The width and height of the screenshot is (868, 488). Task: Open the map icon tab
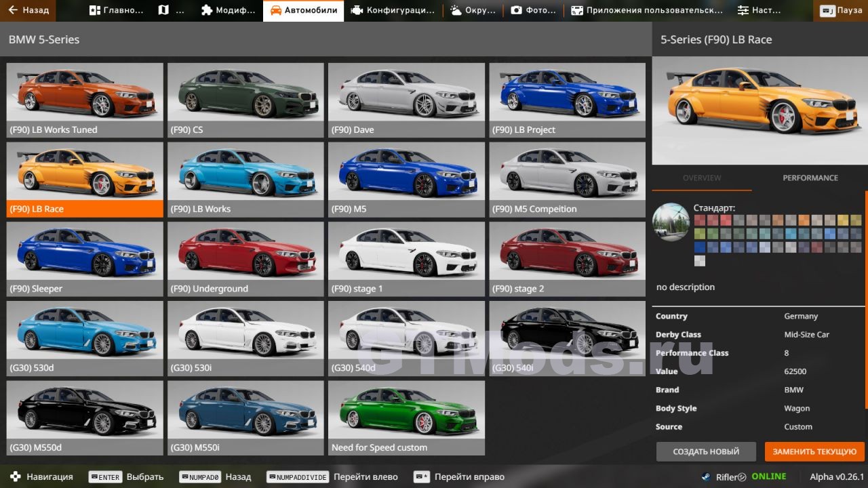coord(170,10)
